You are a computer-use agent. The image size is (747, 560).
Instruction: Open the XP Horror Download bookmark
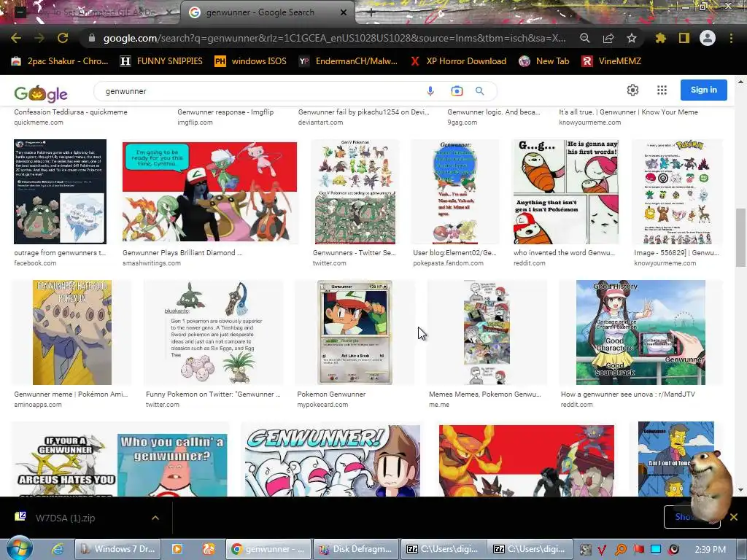[x=458, y=61]
